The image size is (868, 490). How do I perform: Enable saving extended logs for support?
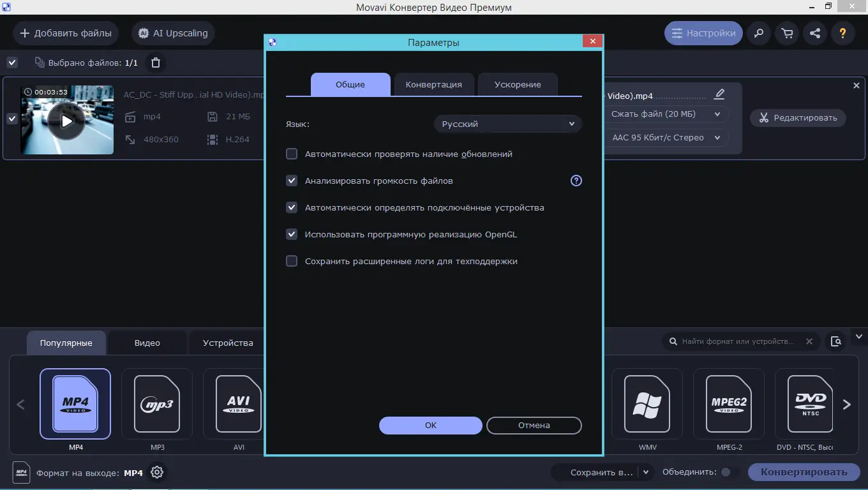click(292, 261)
